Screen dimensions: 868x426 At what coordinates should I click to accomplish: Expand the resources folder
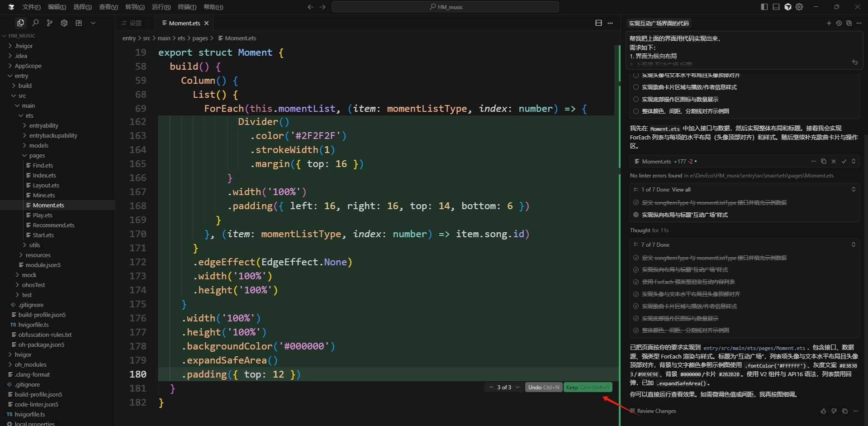click(38, 255)
